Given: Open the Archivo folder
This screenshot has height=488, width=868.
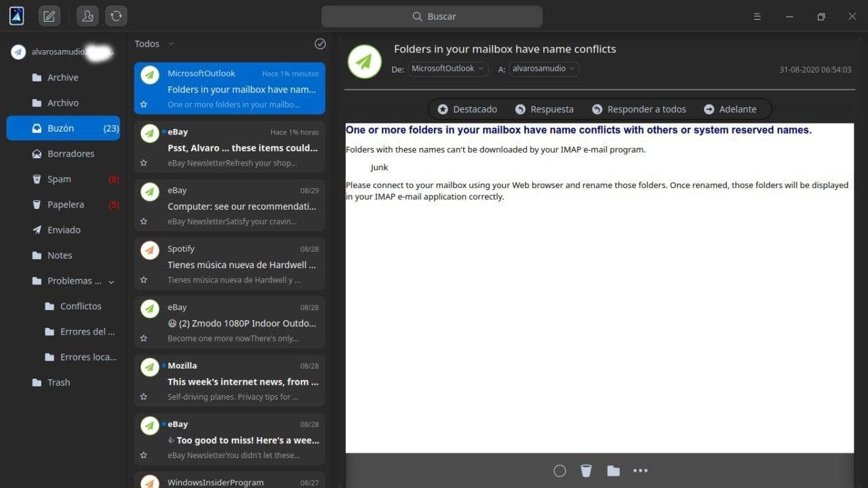Looking at the screenshot, I should point(63,103).
